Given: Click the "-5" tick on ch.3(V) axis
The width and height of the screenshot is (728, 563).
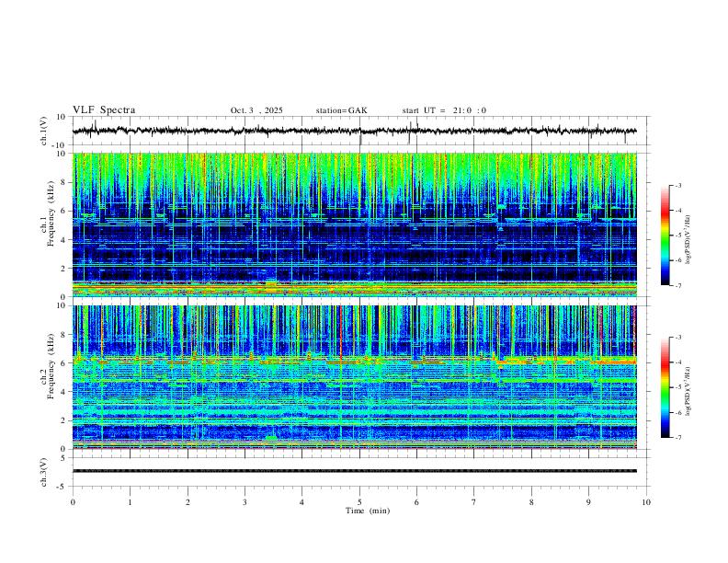Looking at the screenshot, I should tap(63, 487).
